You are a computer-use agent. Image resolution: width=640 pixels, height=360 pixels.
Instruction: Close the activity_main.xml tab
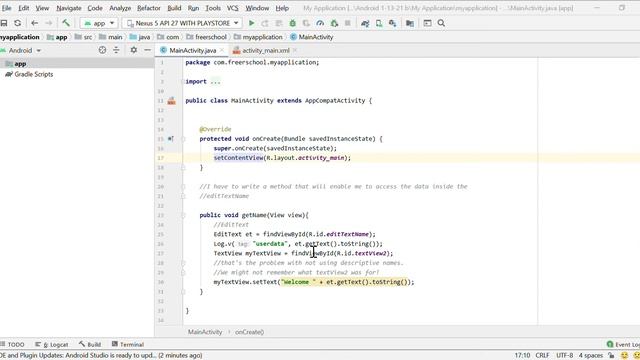click(295, 50)
